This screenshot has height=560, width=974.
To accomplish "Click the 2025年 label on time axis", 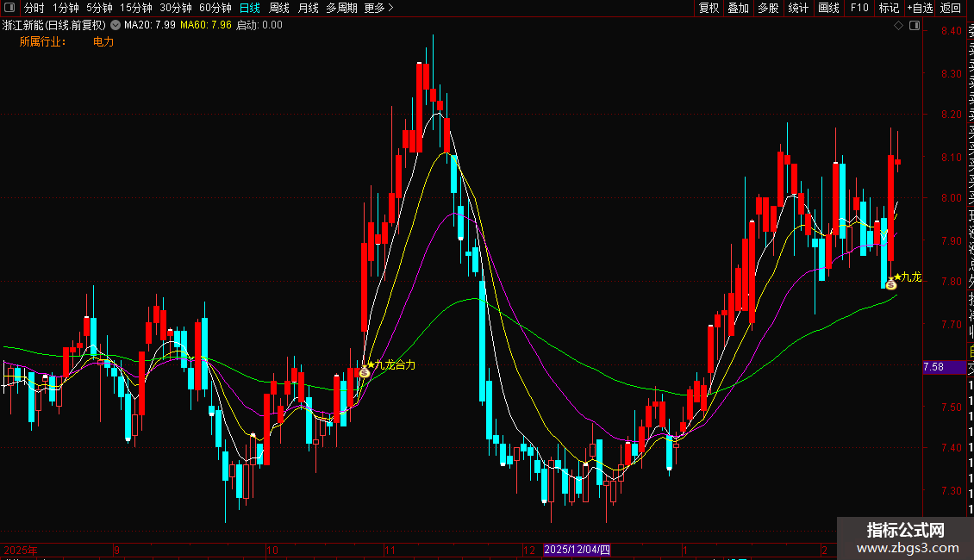I will pos(21,550).
